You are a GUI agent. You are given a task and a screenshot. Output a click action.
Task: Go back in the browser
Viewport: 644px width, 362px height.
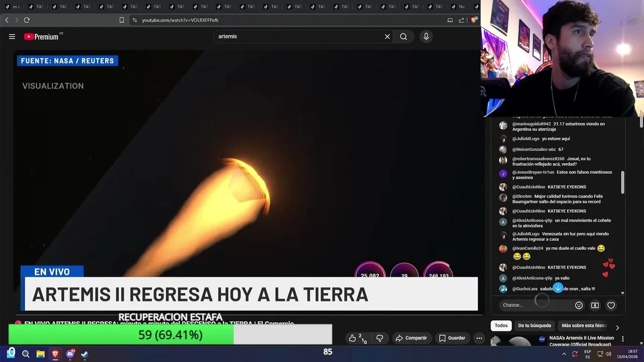7,20
